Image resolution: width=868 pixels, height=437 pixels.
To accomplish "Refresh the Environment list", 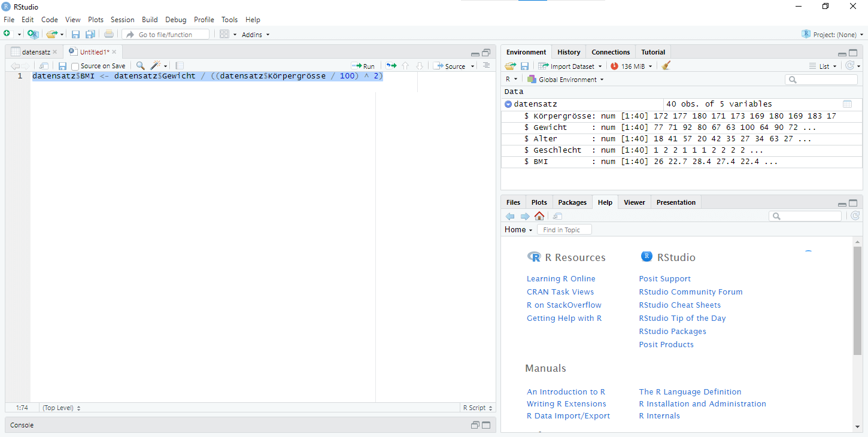I will coord(849,66).
